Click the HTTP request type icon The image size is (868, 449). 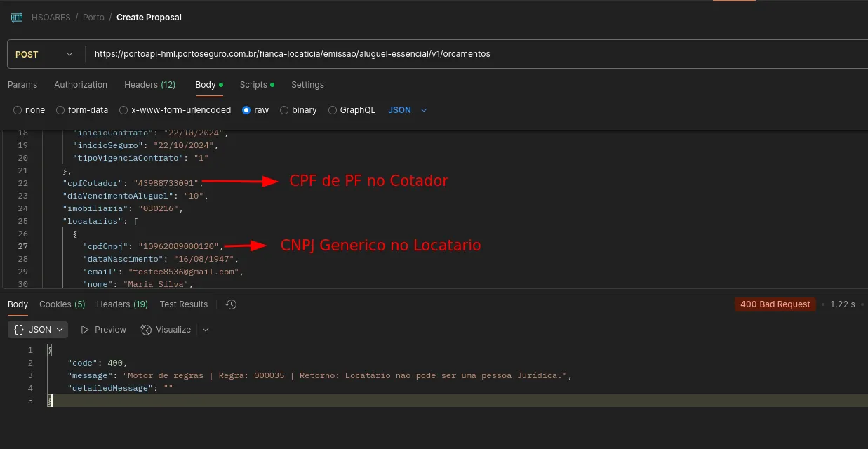[17, 18]
